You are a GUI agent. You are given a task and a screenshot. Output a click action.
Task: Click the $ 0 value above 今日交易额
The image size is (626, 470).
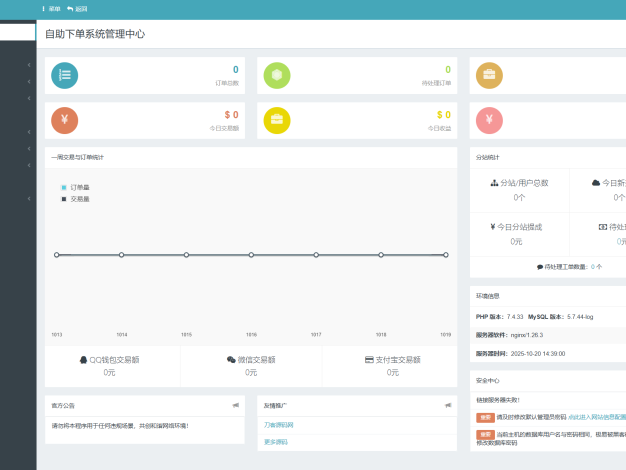[232, 115]
